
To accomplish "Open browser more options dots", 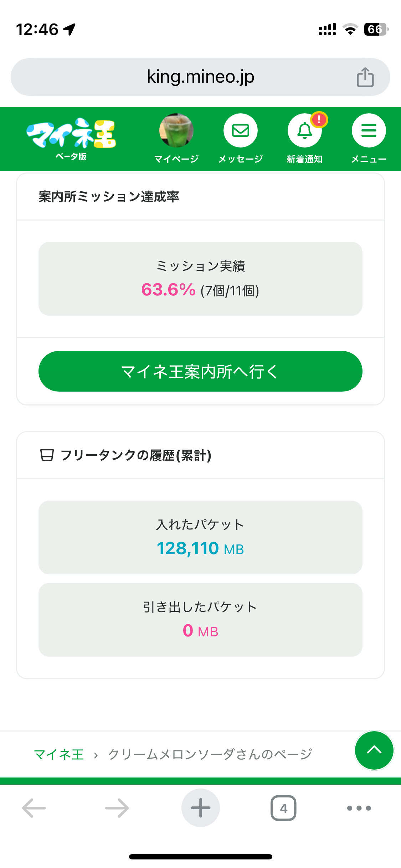I will [359, 808].
